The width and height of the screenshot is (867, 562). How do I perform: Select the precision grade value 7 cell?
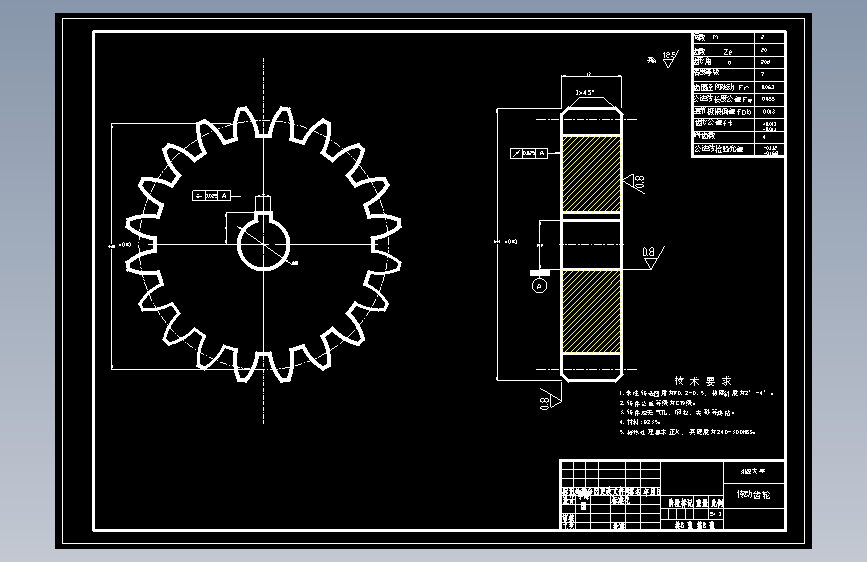pos(770,74)
